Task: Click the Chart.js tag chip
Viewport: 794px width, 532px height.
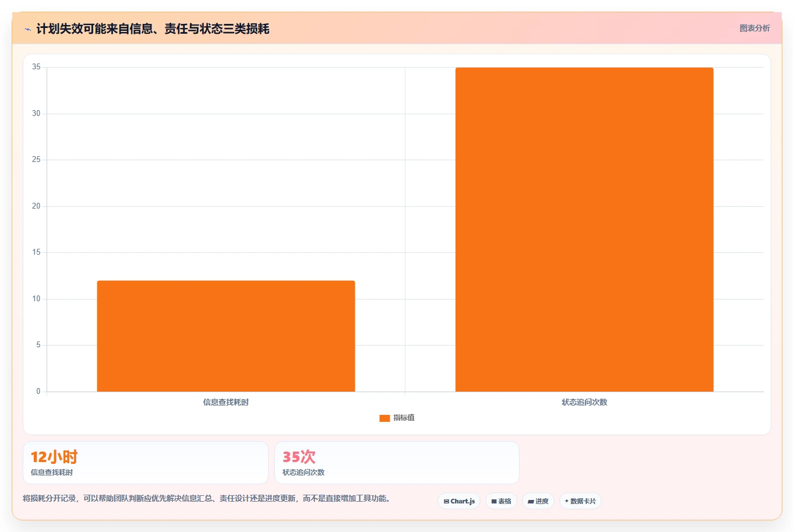Action: tap(459, 501)
